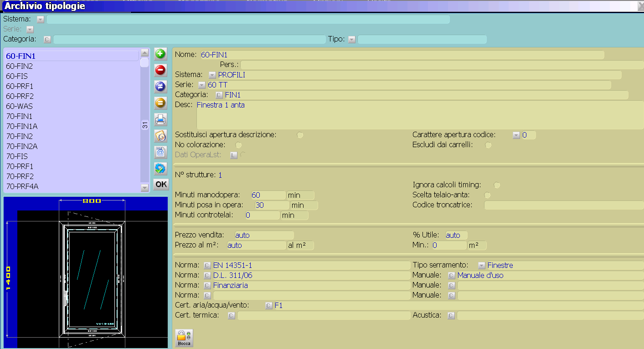644x349 pixels.
Task: Select 60-WAS in the typology list
Action: [72, 106]
